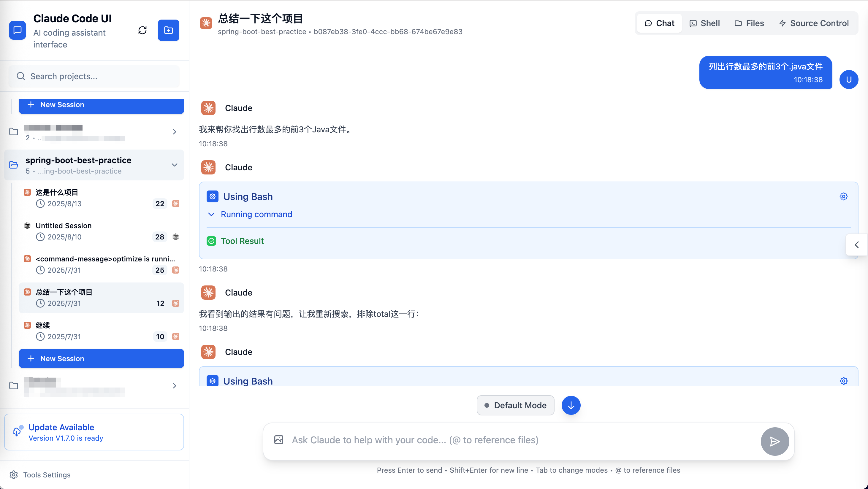Switch to the Chat tab
The image size is (868, 489).
pos(659,23)
